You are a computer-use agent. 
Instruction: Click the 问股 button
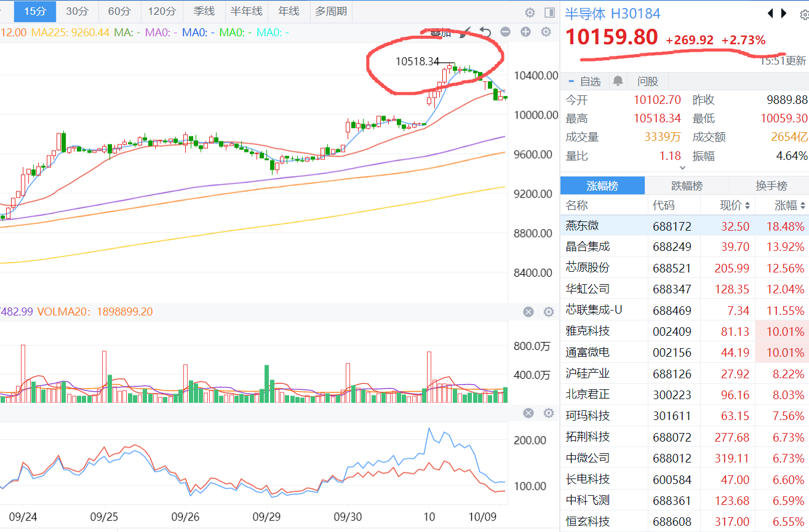pos(647,81)
